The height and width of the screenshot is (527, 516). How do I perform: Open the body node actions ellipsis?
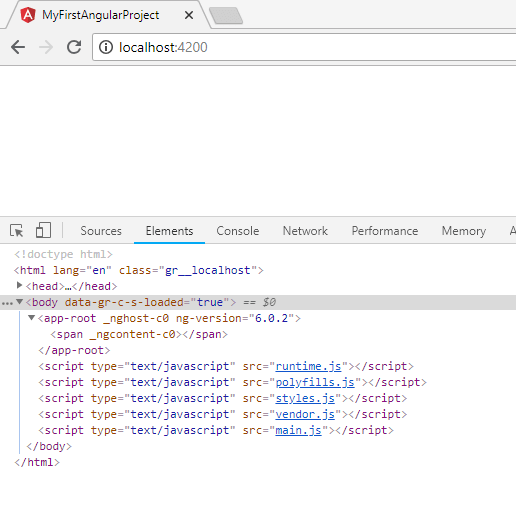point(7,303)
